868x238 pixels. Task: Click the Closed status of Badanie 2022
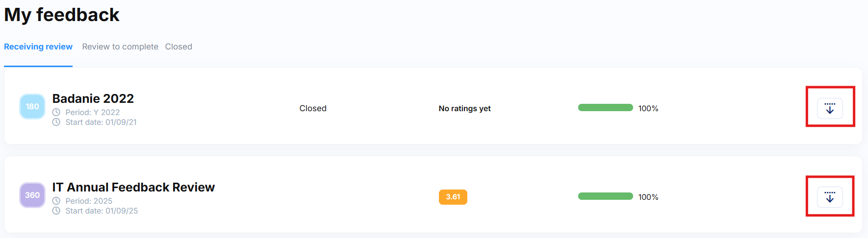click(x=313, y=108)
